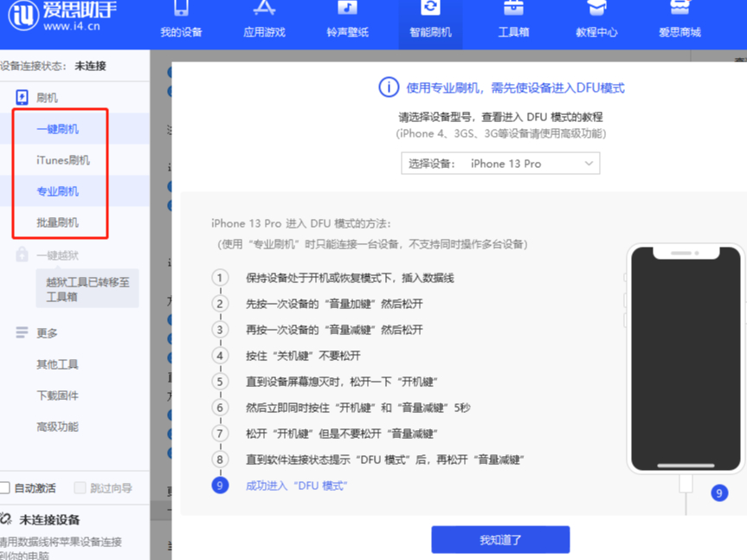Screen dimensions: 747x560
Task: Click the 未连接设备 broken link icon
Action: pos(6,518)
